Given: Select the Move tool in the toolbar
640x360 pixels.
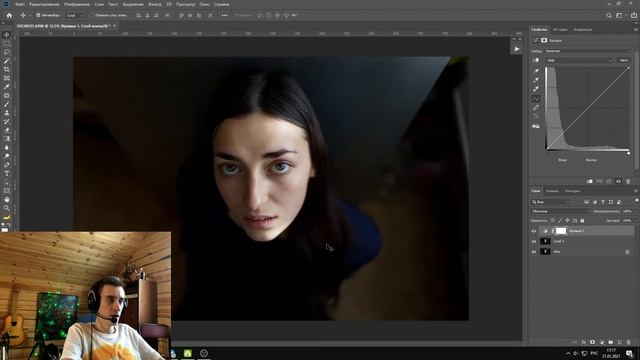Looking at the screenshot, I should (x=7, y=35).
